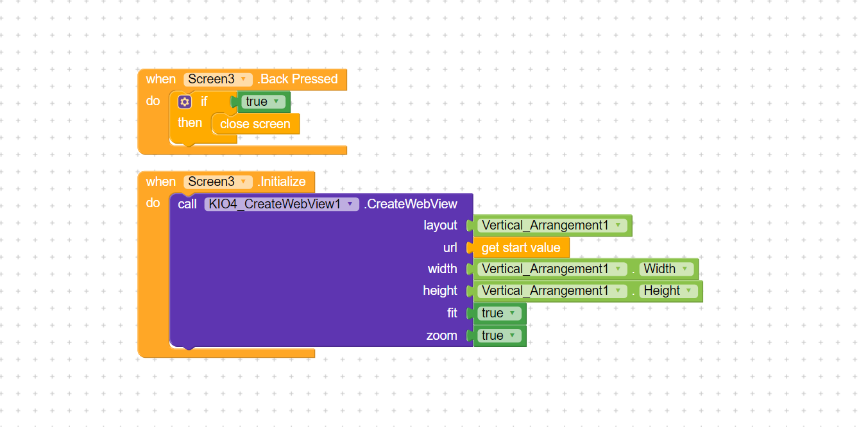
Task: Click the .CreateWebView method label
Action: [x=411, y=204]
